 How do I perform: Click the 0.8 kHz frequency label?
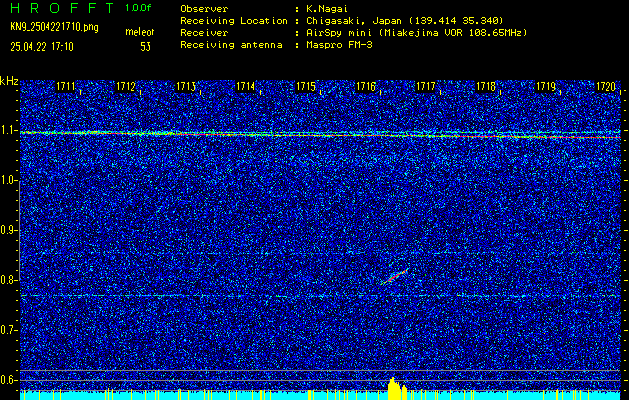coord(8,280)
